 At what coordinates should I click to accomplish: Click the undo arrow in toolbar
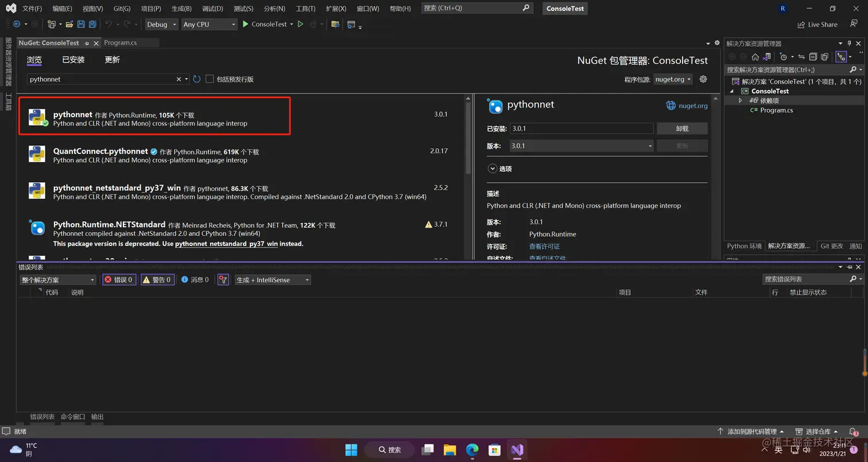click(x=108, y=24)
